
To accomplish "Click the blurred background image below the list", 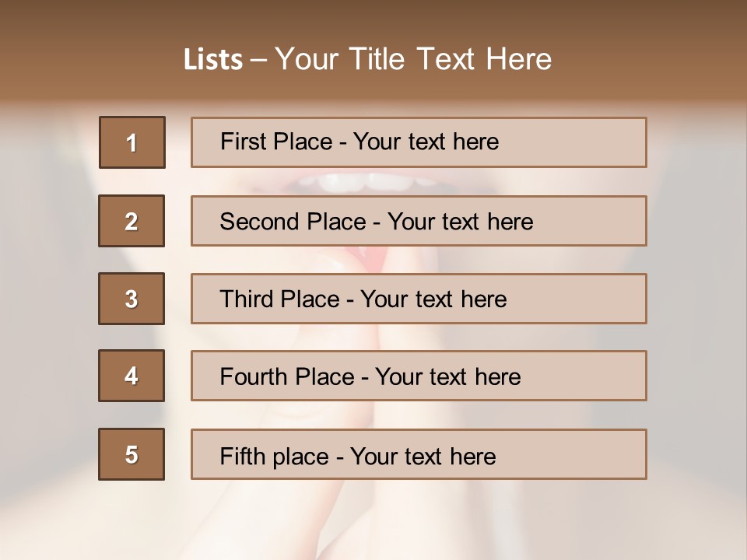I will coord(373,521).
